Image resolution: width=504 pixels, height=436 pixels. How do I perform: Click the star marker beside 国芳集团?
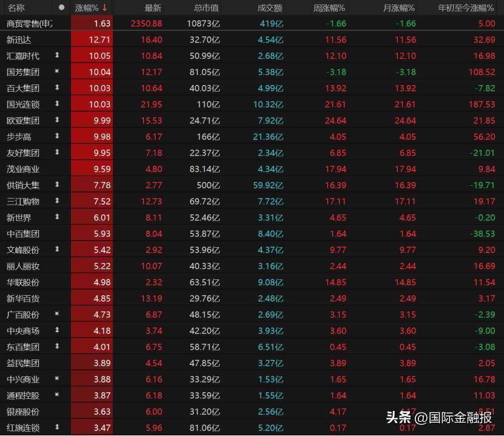pyautogui.click(x=57, y=71)
